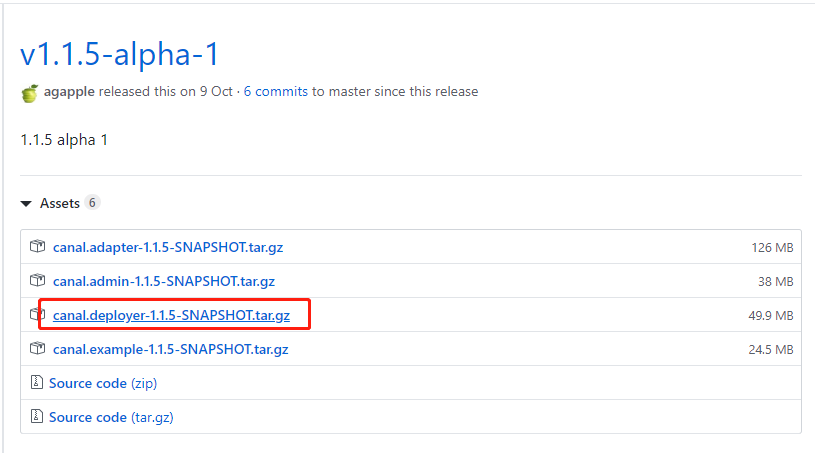Download Source code (zip)
The height and width of the screenshot is (453, 815).
coord(103,383)
